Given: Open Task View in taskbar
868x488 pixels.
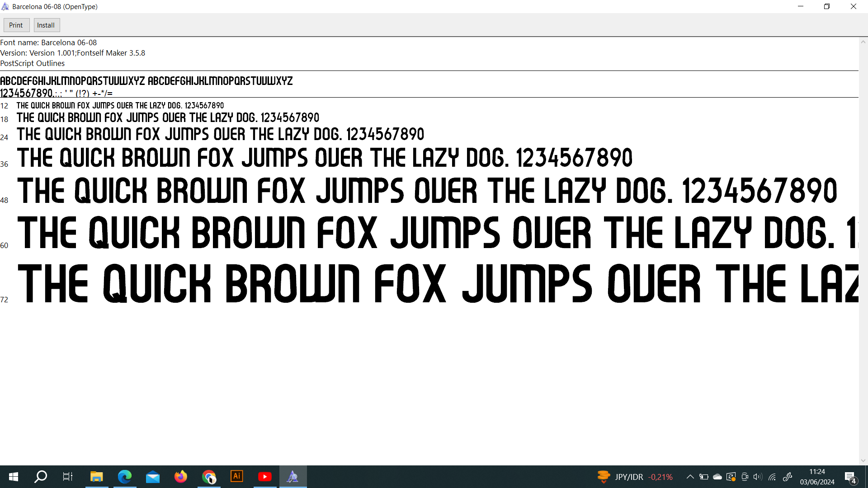Looking at the screenshot, I should (67, 476).
